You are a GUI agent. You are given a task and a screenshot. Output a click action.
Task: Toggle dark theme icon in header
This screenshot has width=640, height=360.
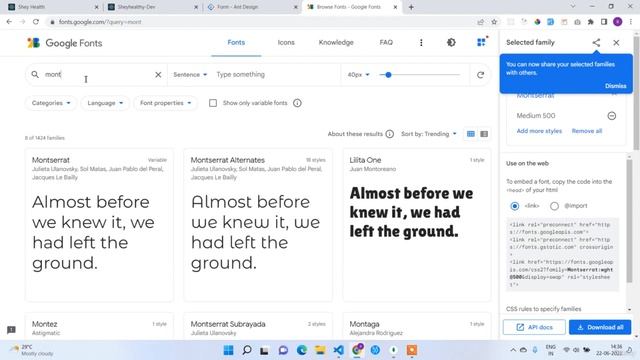451,42
